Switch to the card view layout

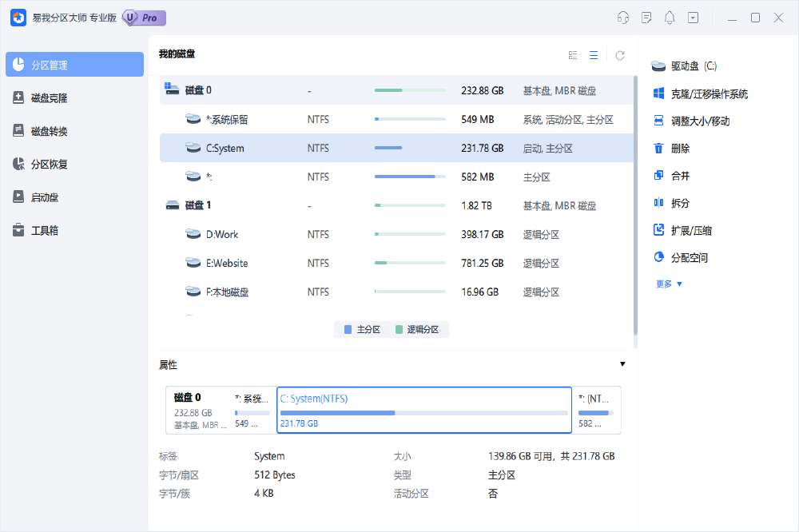point(573,55)
